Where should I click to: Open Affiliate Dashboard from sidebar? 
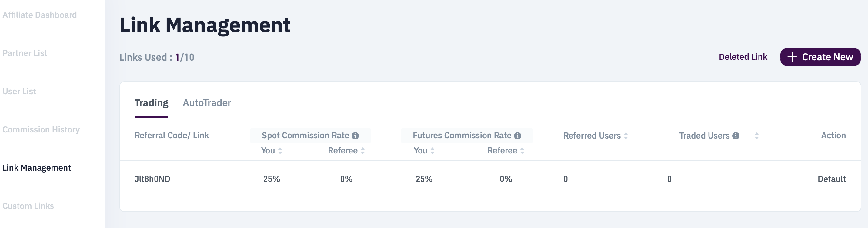(39, 15)
